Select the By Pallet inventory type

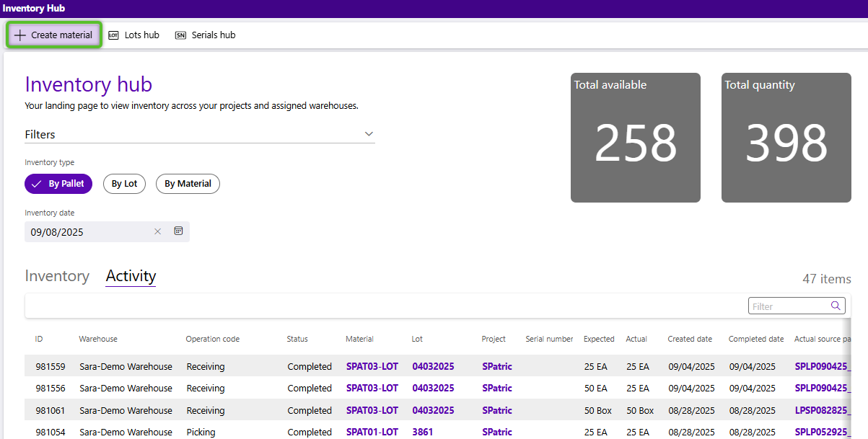59,184
